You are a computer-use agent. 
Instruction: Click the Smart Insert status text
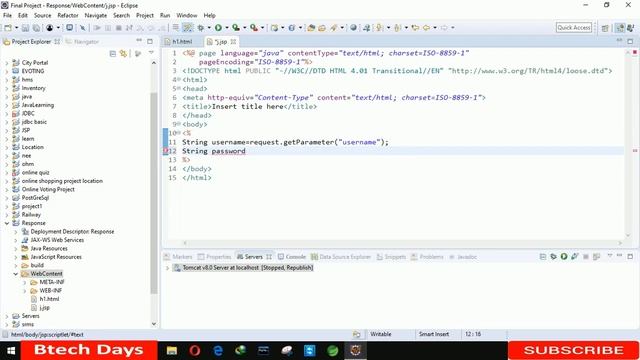433,334
